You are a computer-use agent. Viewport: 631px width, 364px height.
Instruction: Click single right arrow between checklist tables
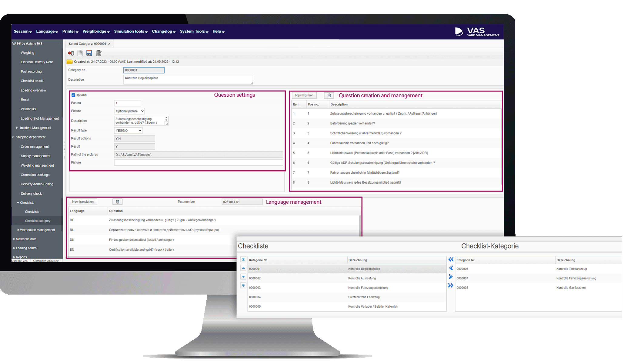[451, 277]
